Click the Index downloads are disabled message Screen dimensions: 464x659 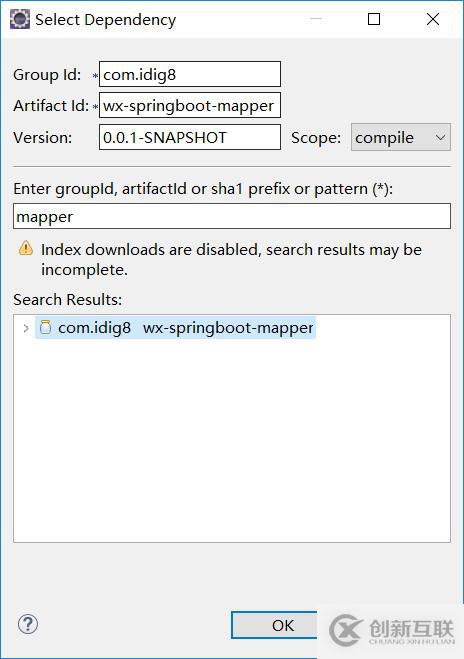pyautogui.click(x=231, y=259)
